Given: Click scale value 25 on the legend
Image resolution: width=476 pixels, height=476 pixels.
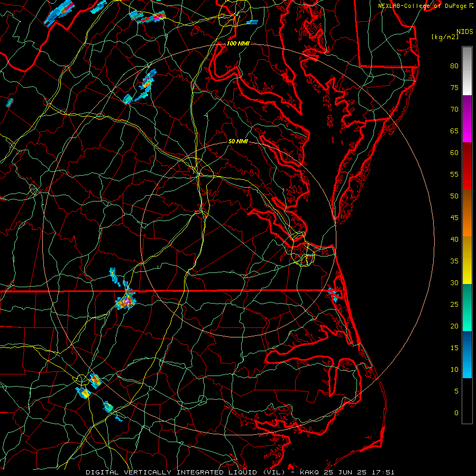Looking at the screenshot, I should point(454,305).
